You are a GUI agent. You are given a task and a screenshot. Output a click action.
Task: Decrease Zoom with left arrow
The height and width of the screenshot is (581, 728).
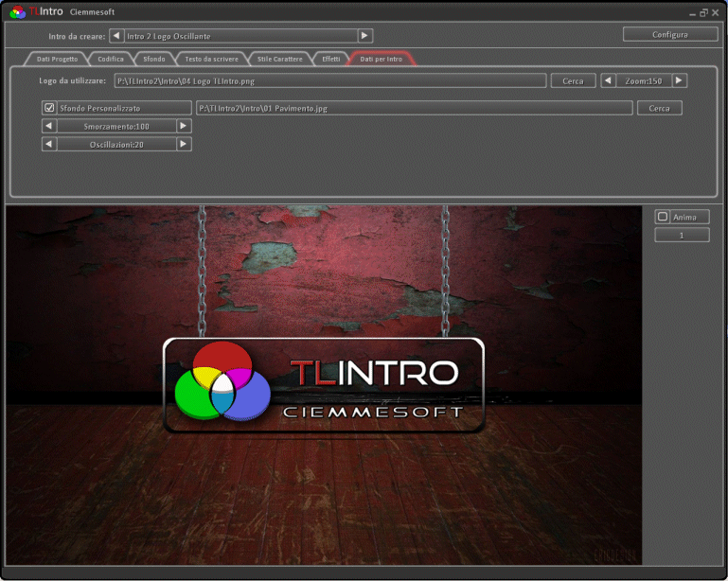(x=608, y=80)
